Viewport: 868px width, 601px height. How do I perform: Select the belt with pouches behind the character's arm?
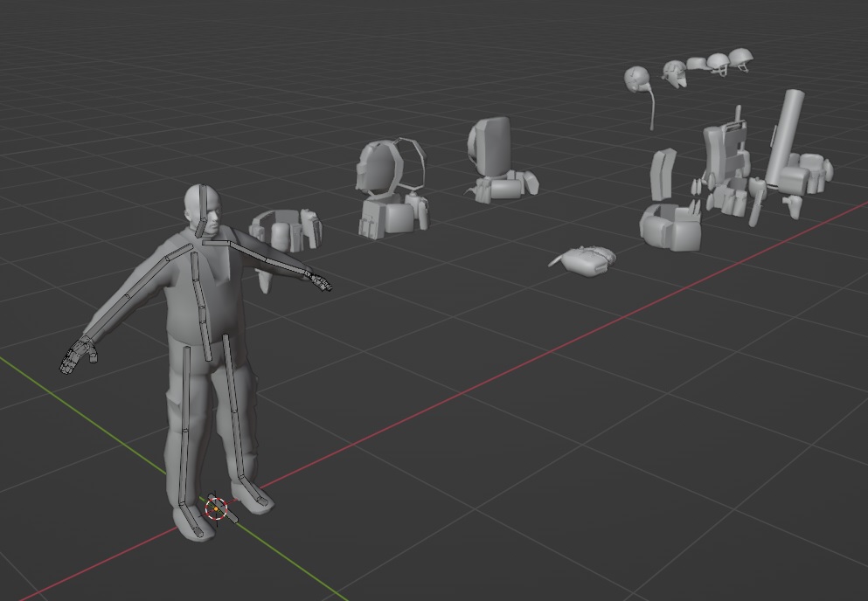[285, 231]
